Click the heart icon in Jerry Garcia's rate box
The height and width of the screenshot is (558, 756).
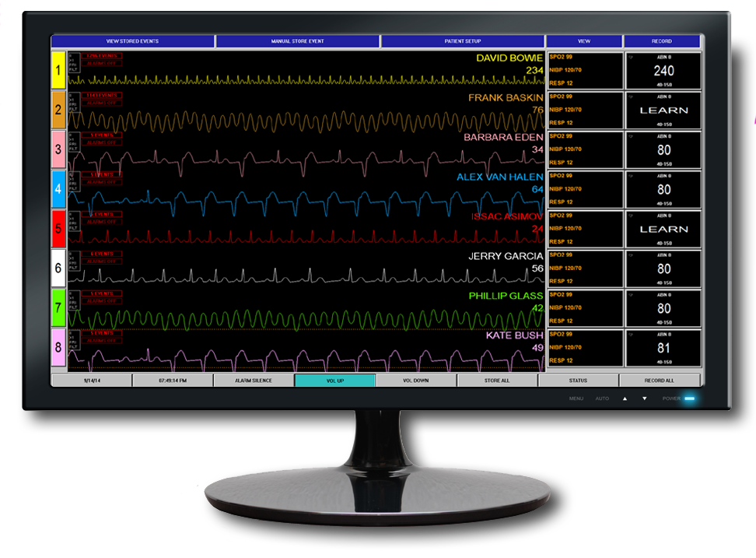(x=631, y=255)
